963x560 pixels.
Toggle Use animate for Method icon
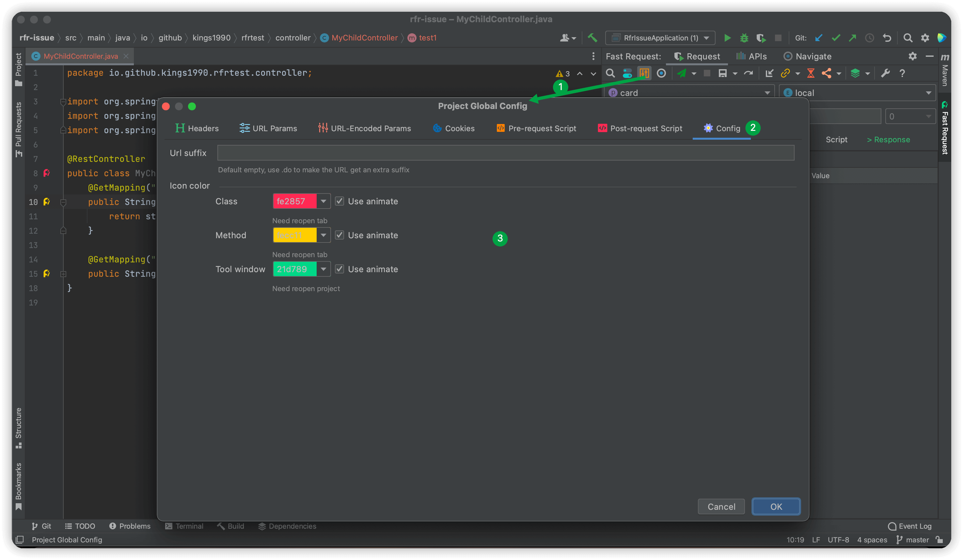point(339,235)
